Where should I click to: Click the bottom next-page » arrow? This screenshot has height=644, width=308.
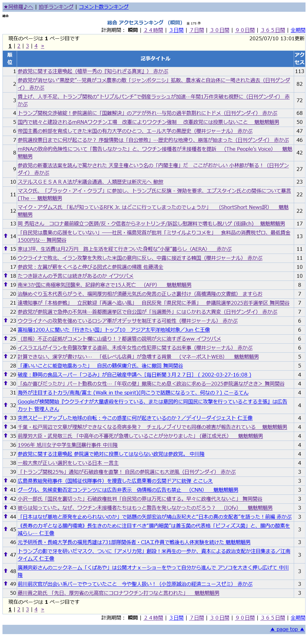click(42, 609)
